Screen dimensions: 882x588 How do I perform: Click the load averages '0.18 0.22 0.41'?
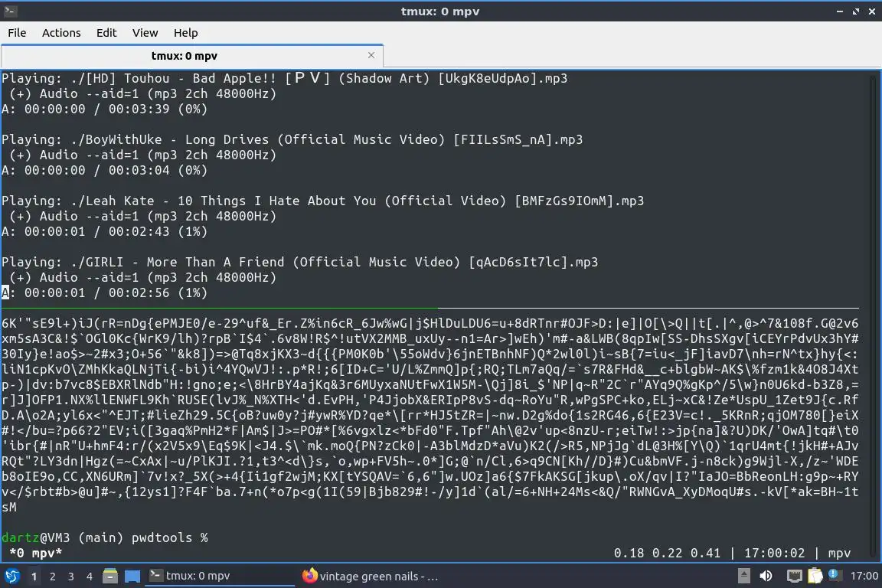click(667, 553)
